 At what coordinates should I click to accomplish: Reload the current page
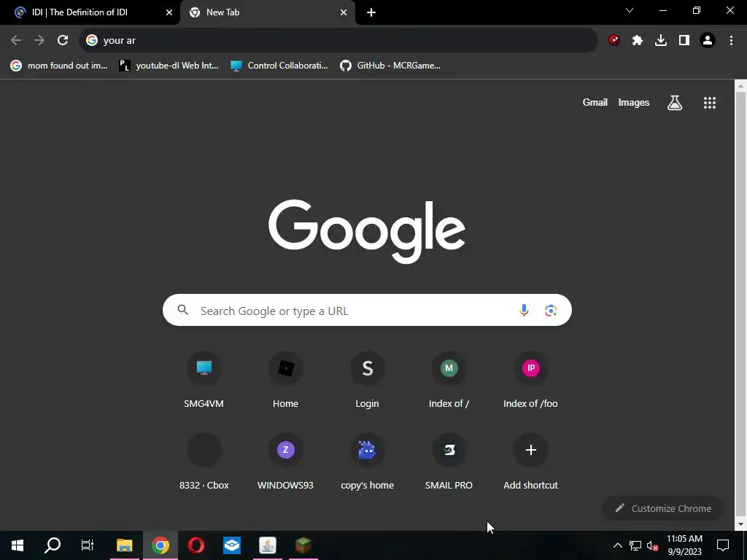(x=63, y=41)
